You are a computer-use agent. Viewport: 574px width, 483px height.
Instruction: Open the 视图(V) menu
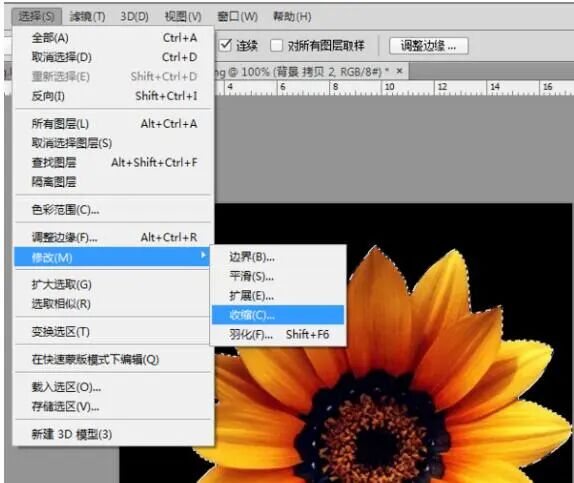coord(183,16)
